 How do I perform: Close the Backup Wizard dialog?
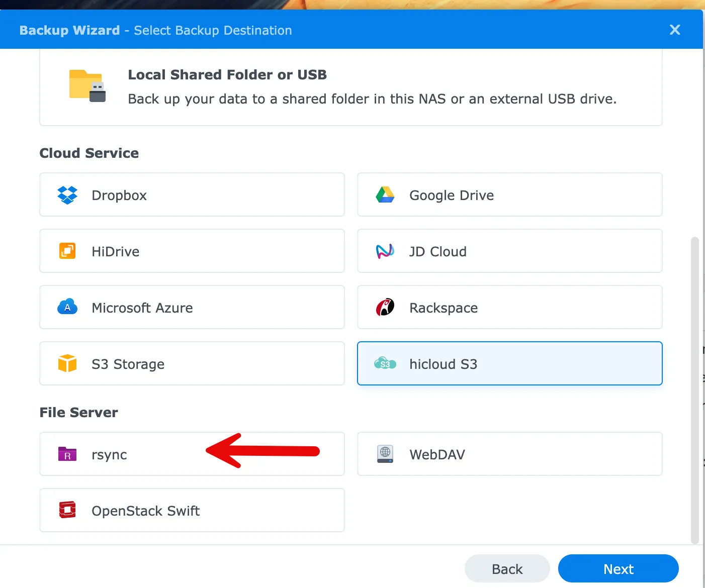pyautogui.click(x=674, y=30)
